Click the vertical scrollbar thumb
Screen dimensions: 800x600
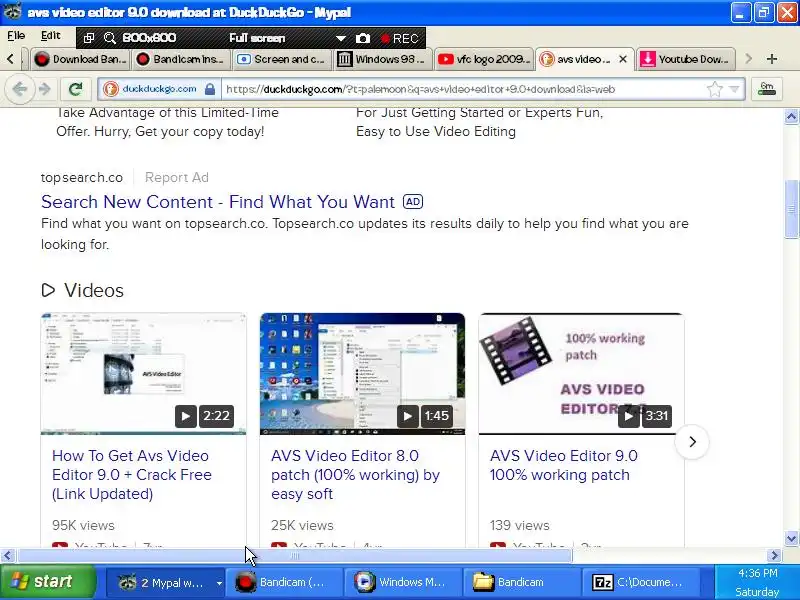(x=791, y=208)
